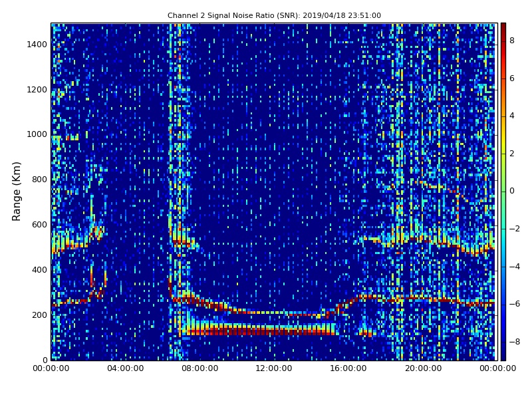Screen dimensions: 532x399
Task: Click the 400 range tick label
Action: 39,270
